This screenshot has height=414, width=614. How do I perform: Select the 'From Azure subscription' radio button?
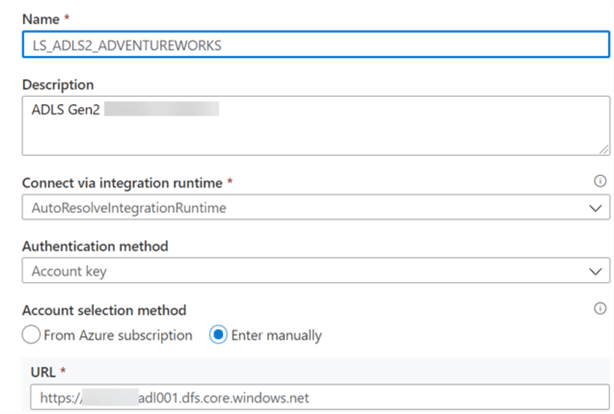point(33,335)
